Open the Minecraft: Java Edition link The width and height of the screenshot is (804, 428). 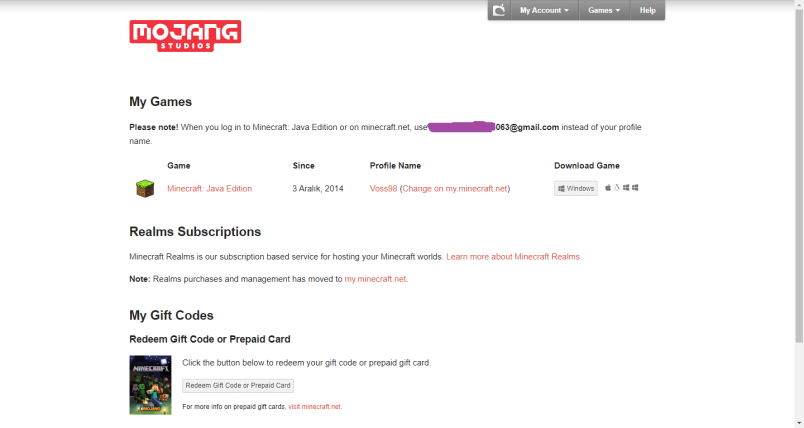[209, 189]
